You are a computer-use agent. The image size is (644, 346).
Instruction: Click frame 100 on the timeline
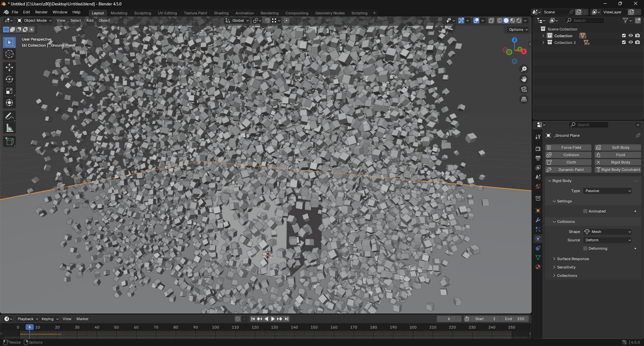(215, 328)
